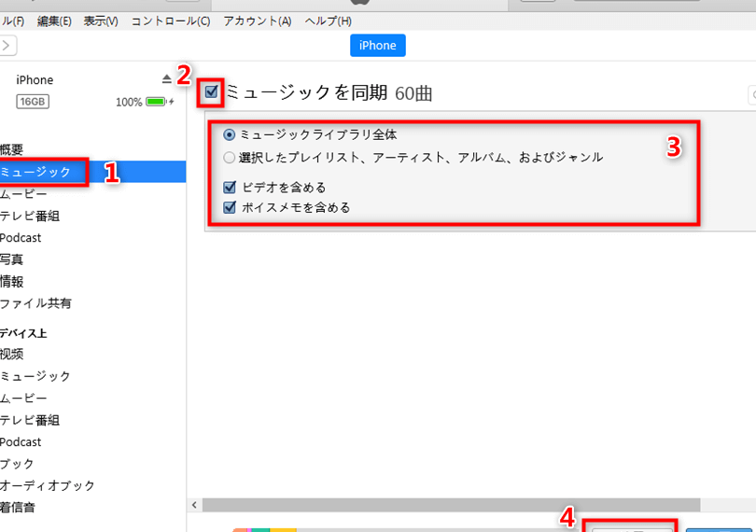This screenshot has height=532, width=756.
Task: Select 着信音 under デバイス上
Action: point(17,508)
